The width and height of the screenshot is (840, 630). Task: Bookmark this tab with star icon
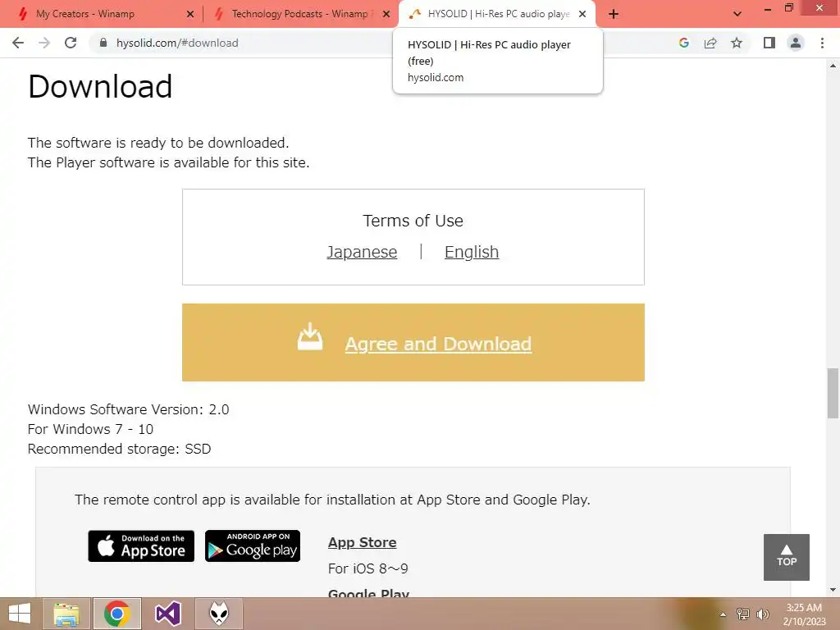737,43
